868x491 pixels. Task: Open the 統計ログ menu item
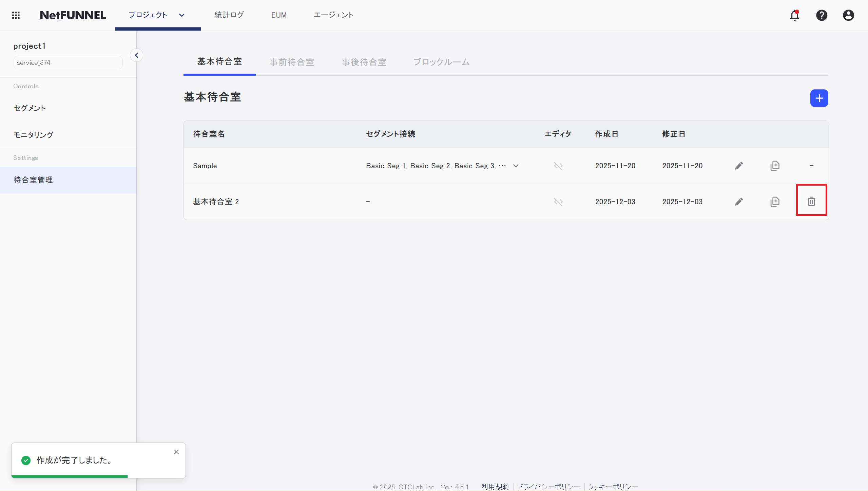click(x=229, y=15)
